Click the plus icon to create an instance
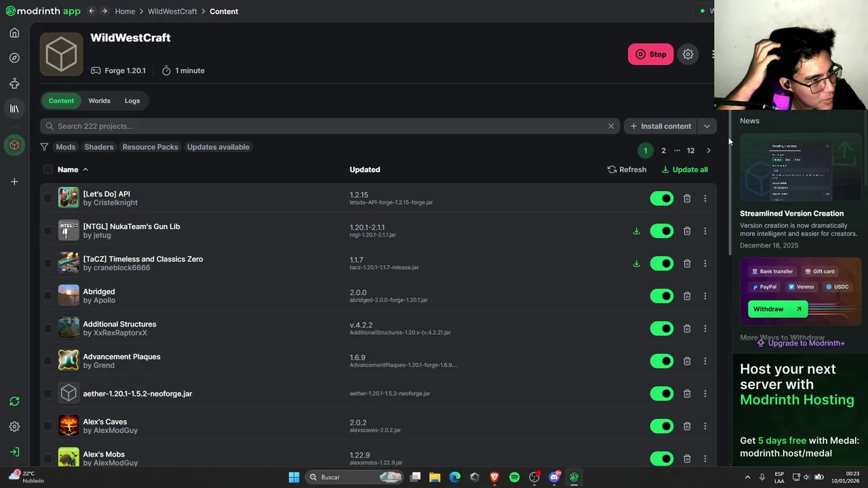This screenshot has width=868, height=488. tap(14, 182)
